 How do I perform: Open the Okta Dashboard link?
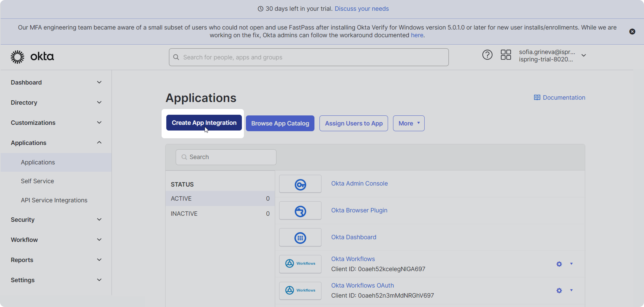coord(354,237)
